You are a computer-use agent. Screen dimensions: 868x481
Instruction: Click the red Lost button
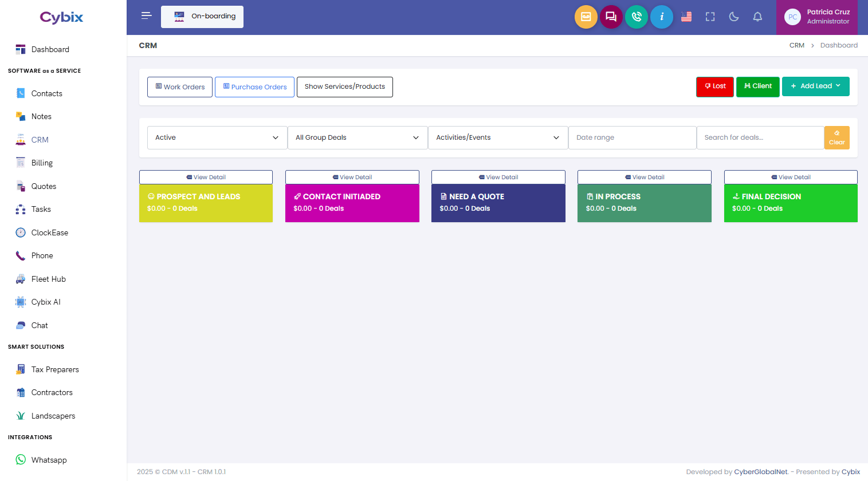tap(715, 86)
